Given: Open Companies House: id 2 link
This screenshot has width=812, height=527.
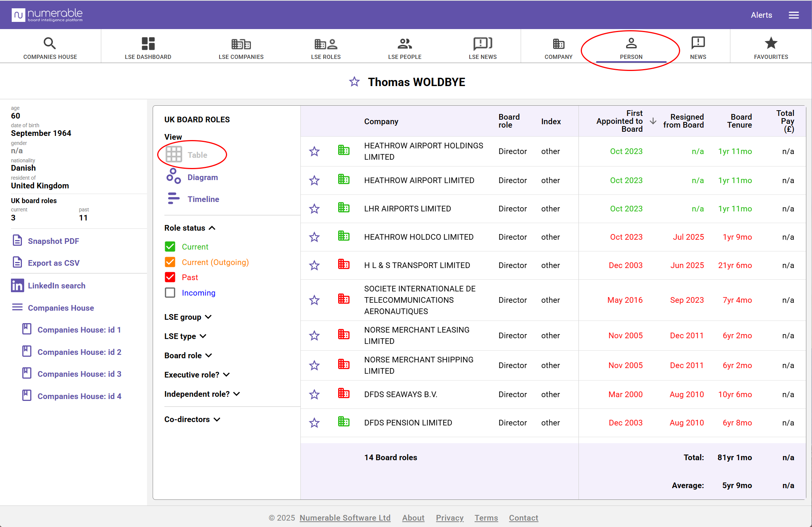Looking at the screenshot, I should click(x=79, y=352).
